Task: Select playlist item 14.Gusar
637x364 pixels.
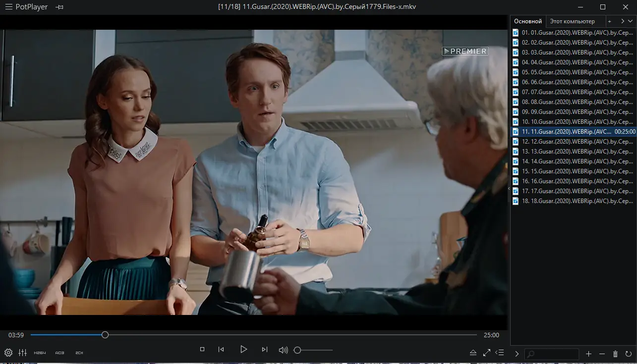Action: [574, 161]
